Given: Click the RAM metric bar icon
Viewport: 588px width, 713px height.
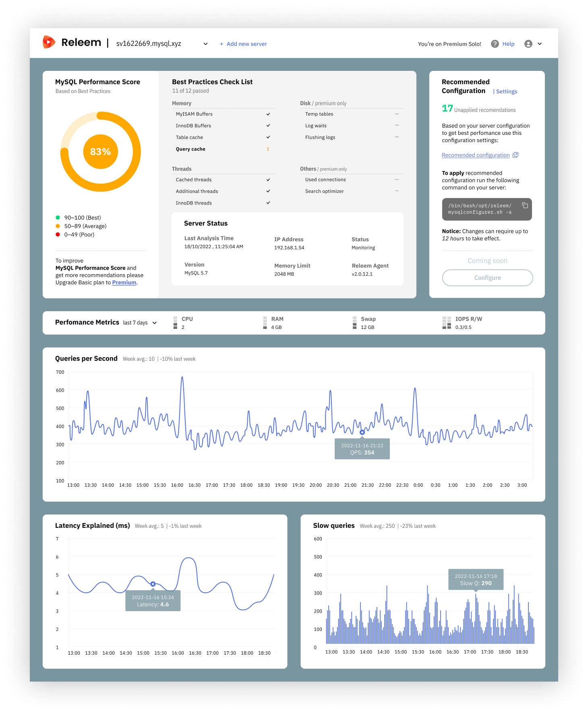Looking at the screenshot, I should tap(265, 323).
